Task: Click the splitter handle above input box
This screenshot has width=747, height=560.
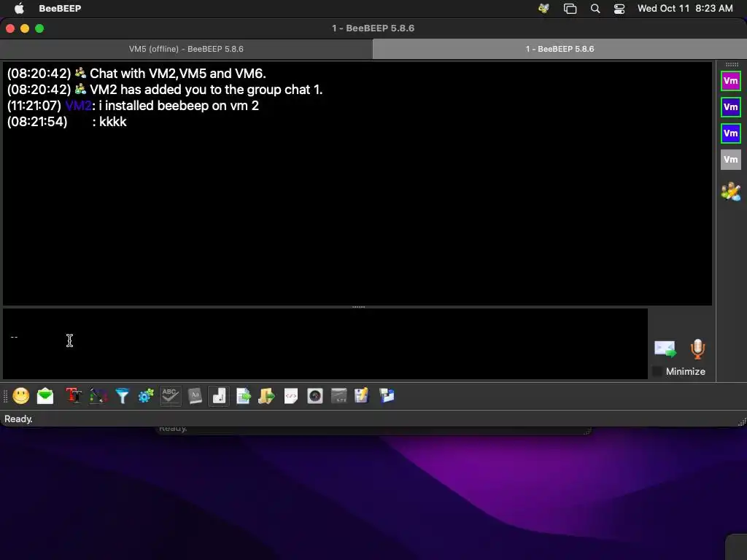Action: (358, 307)
